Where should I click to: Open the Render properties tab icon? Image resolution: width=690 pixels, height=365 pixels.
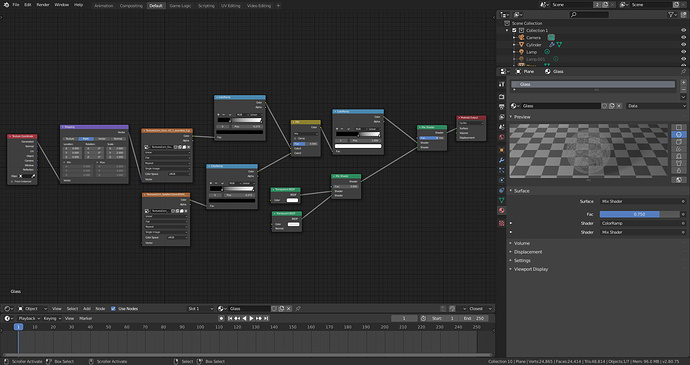pyautogui.click(x=501, y=96)
